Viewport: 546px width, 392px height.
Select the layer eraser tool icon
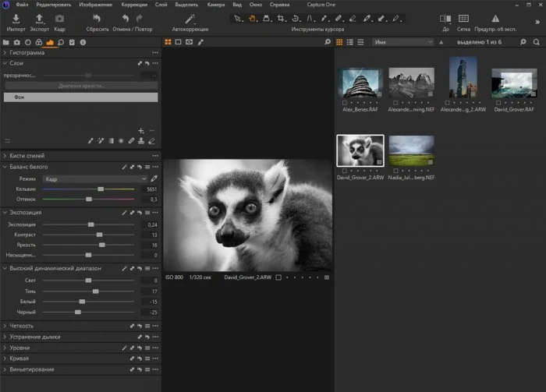(151, 141)
